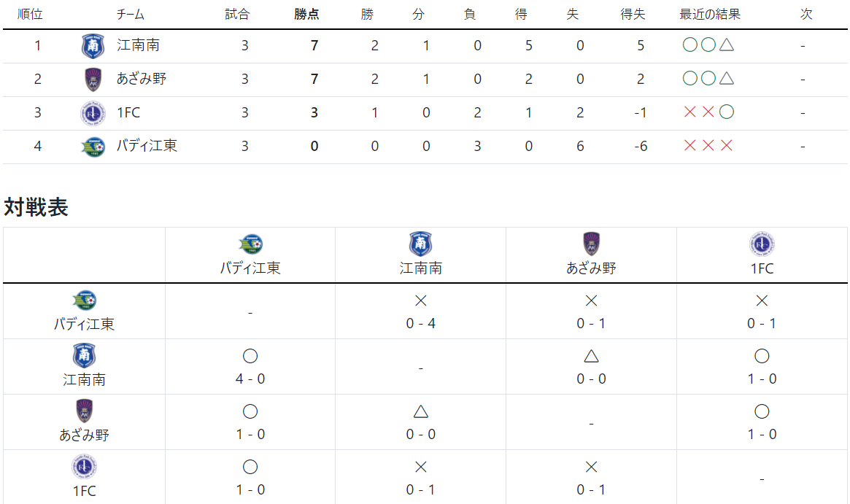Click the 江南南 crest in the matrix column header
The image size is (850, 504).
421,244
